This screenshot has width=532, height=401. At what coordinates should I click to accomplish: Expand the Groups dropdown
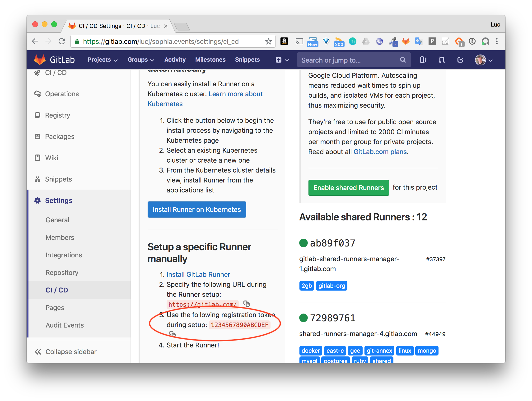click(140, 60)
